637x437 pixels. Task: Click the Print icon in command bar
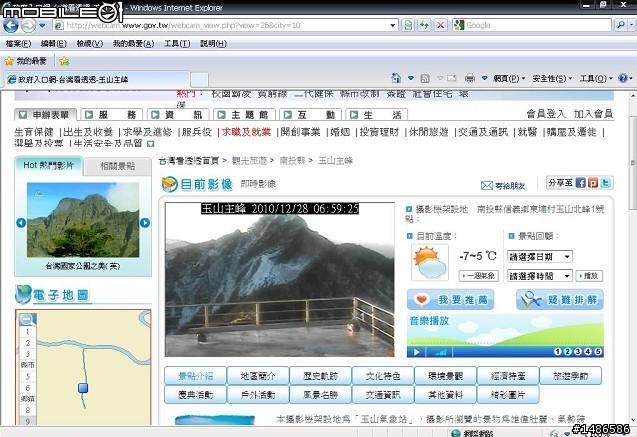[470, 78]
